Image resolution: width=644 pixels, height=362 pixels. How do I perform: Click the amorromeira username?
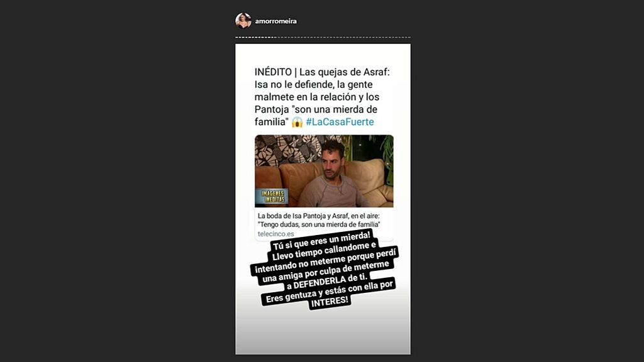pos(275,21)
